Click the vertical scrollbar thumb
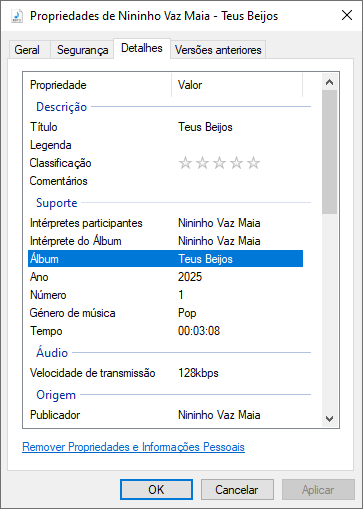Viewport: 363px width, 509px height. click(329, 152)
